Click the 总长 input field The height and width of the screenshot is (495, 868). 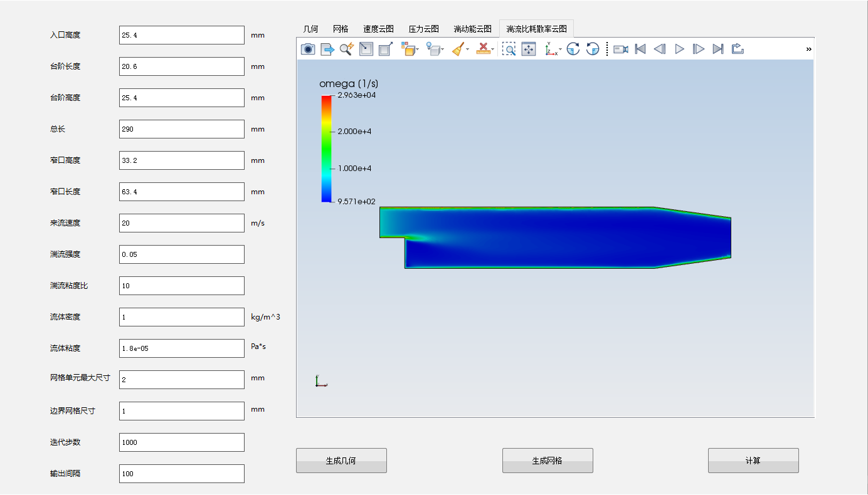click(x=182, y=129)
